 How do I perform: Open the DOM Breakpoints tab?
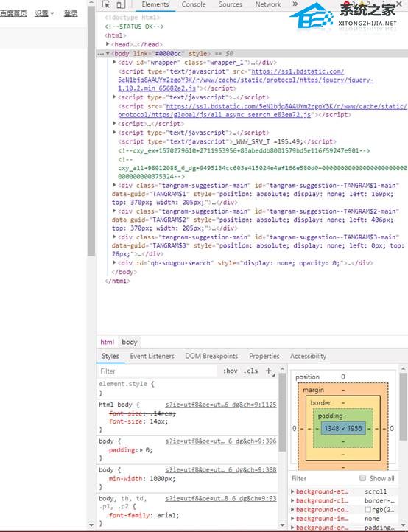point(211,356)
